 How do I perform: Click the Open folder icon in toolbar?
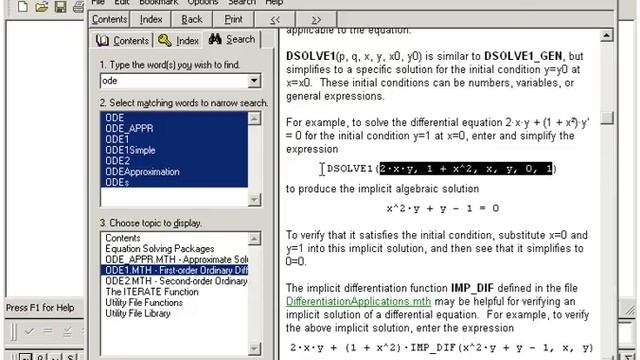[x=41, y=6]
